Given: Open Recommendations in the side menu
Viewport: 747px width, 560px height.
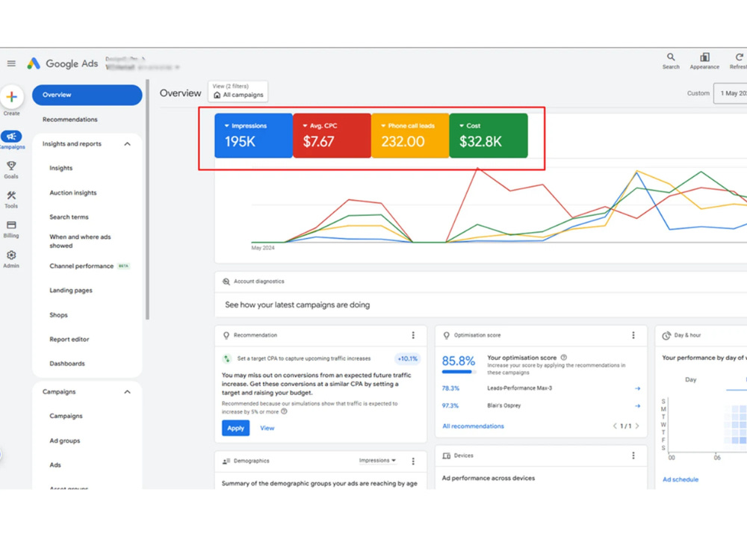Looking at the screenshot, I should (x=70, y=119).
